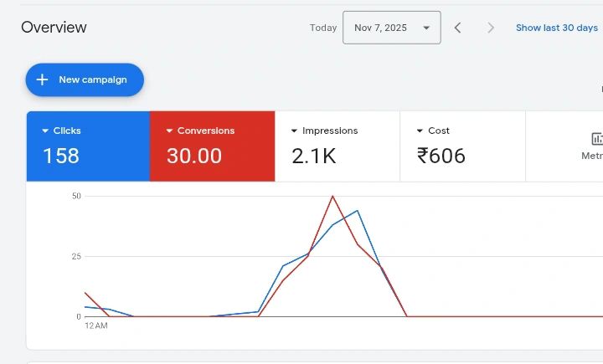Click the 50 gridline label on chart
This screenshot has height=364, width=603.
click(x=76, y=196)
